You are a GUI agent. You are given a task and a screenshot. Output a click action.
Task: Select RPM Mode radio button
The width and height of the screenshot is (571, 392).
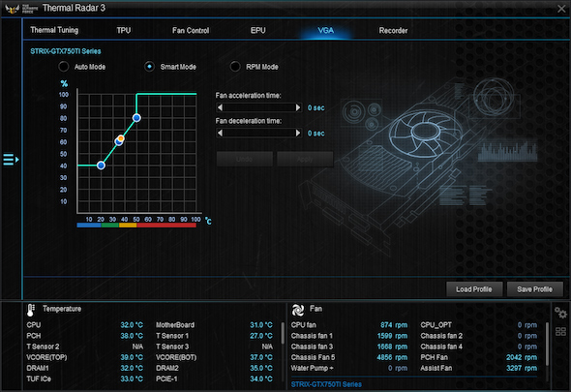(x=235, y=67)
